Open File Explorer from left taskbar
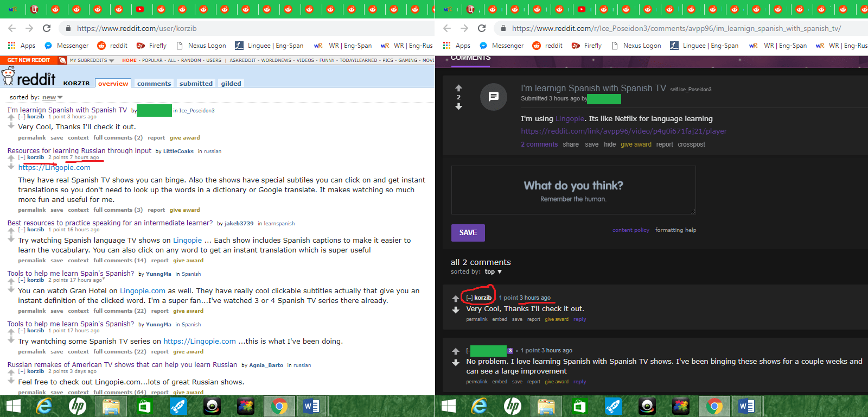The image size is (868, 417). tap(111, 406)
